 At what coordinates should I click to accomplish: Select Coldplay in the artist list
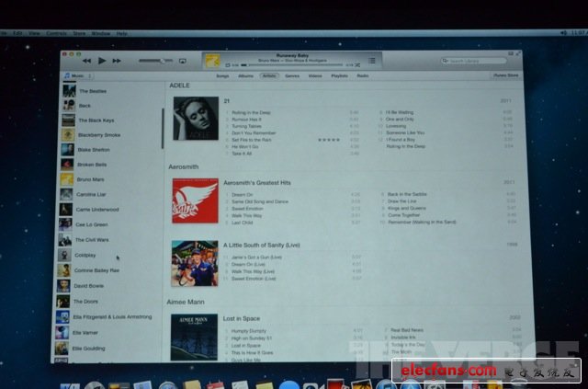[85, 255]
